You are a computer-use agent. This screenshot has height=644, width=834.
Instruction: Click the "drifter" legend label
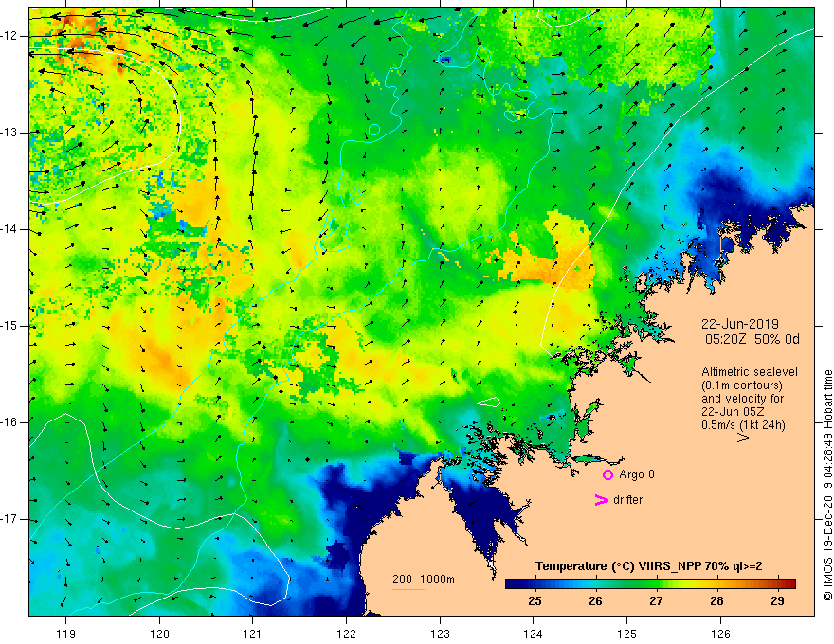(627, 500)
